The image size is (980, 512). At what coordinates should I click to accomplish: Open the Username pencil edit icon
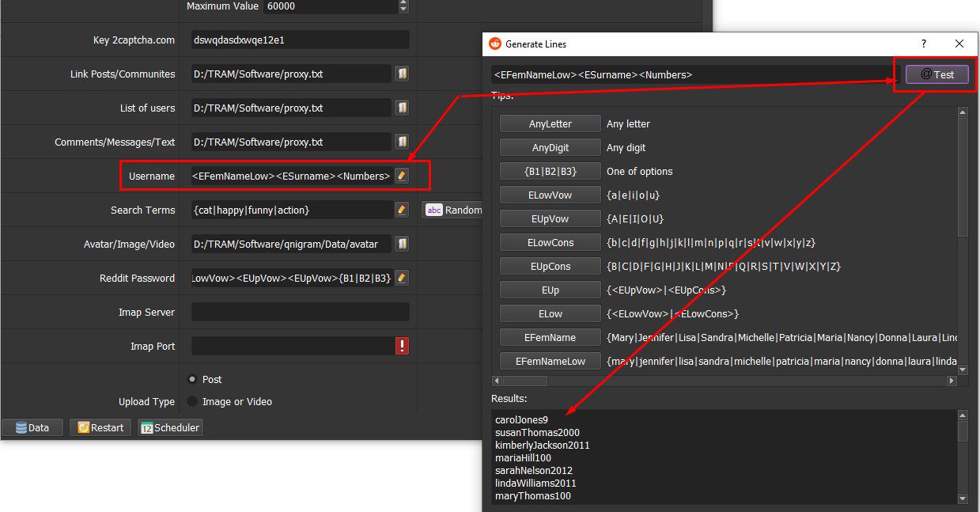402,176
